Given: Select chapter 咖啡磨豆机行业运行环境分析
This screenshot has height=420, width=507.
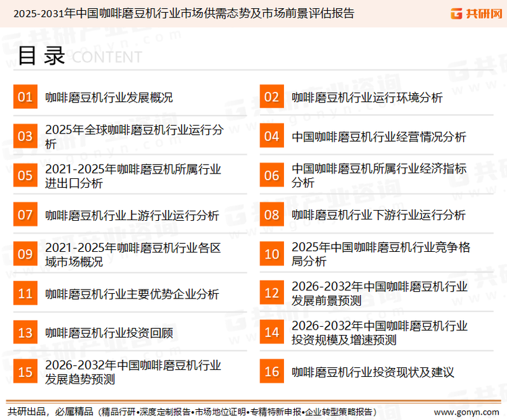Looking at the screenshot, I should tap(367, 97).
